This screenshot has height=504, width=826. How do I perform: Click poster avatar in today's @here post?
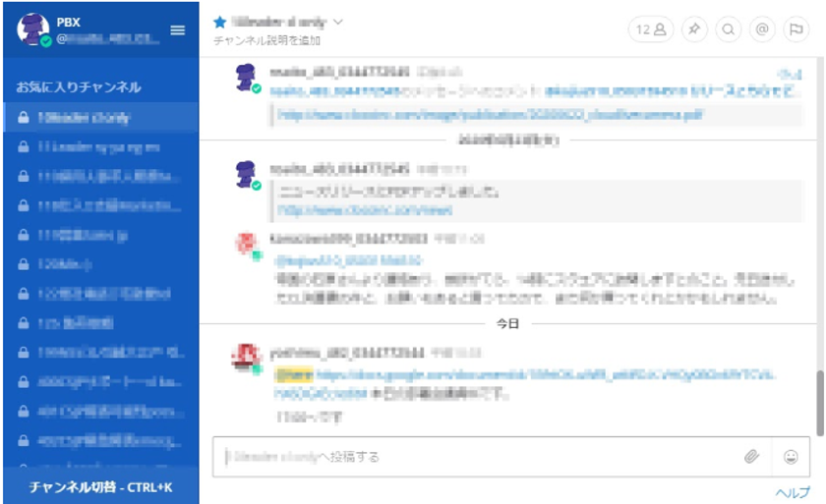pyautogui.click(x=246, y=358)
